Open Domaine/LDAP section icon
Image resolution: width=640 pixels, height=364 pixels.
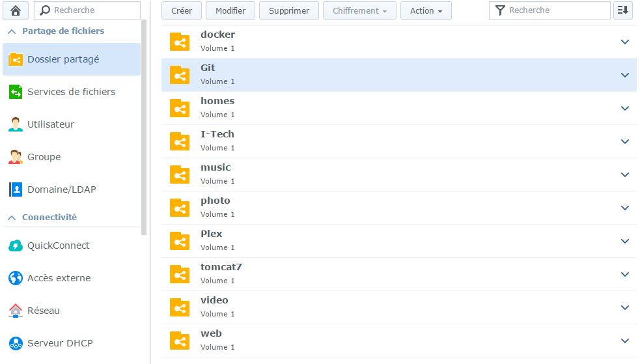click(x=16, y=189)
